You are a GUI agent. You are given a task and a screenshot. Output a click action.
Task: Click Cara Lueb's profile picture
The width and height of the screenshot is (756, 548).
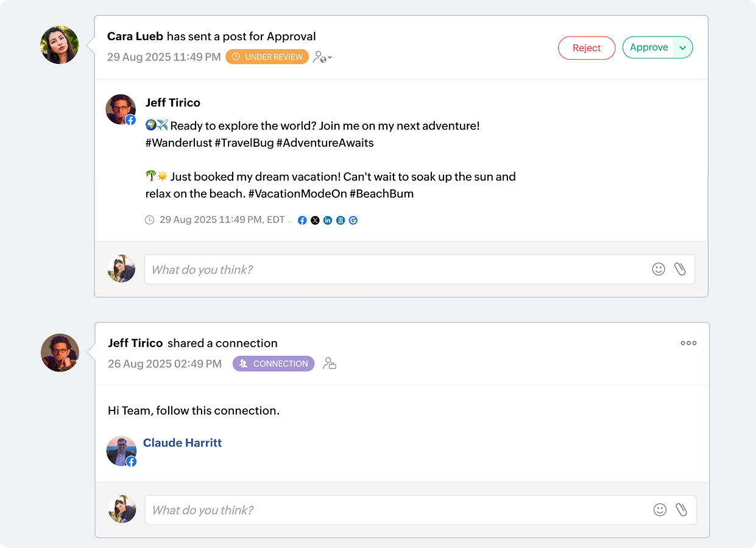click(x=60, y=45)
